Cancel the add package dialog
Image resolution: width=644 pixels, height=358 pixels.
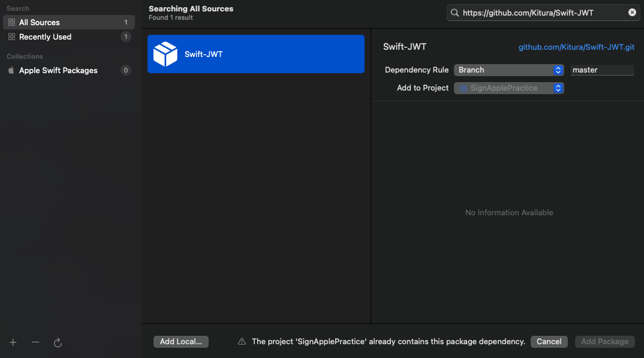pyautogui.click(x=549, y=342)
